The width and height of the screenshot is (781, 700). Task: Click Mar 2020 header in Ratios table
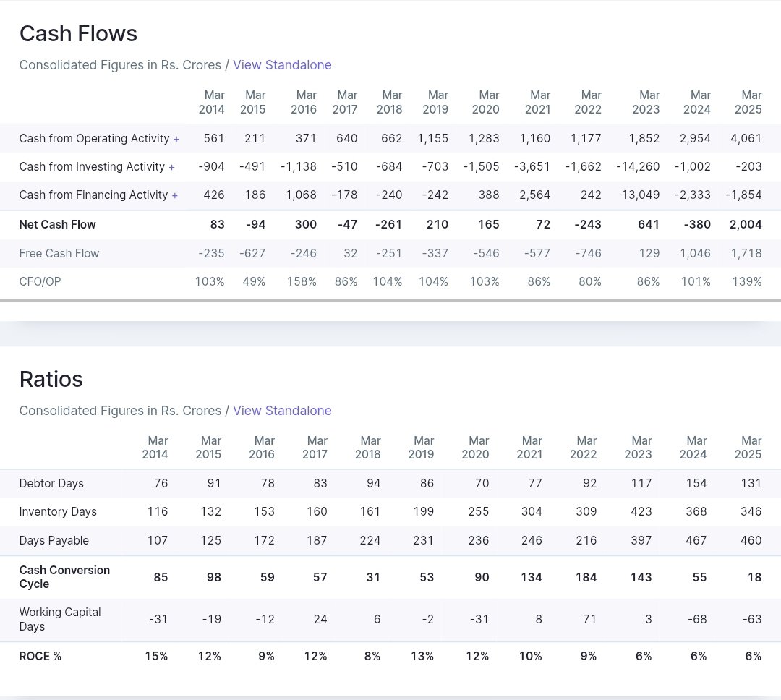click(x=475, y=448)
